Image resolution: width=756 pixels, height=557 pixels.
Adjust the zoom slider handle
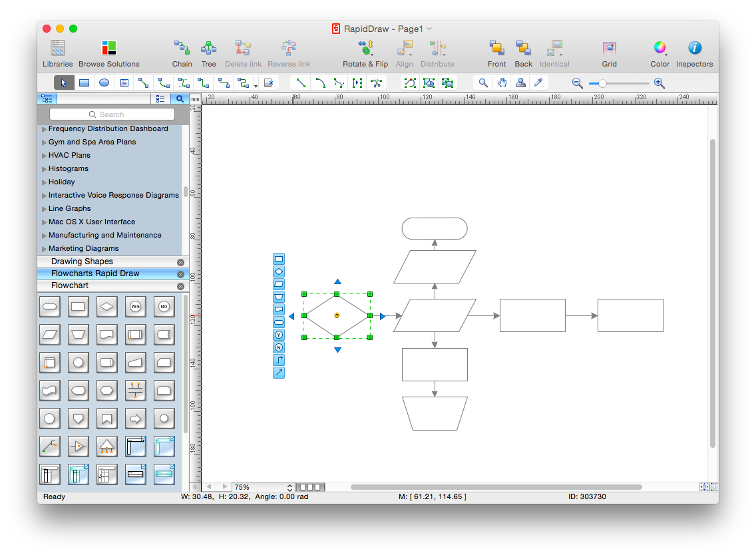[602, 83]
